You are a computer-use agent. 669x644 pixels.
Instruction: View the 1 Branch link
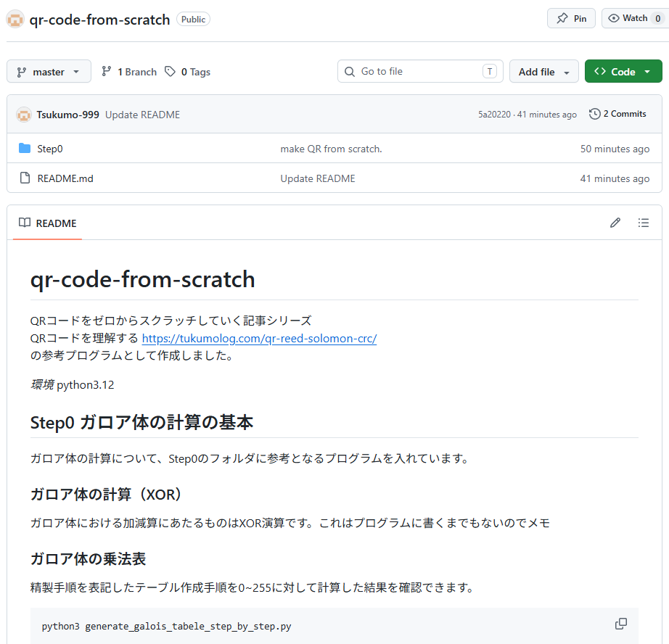pos(129,72)
